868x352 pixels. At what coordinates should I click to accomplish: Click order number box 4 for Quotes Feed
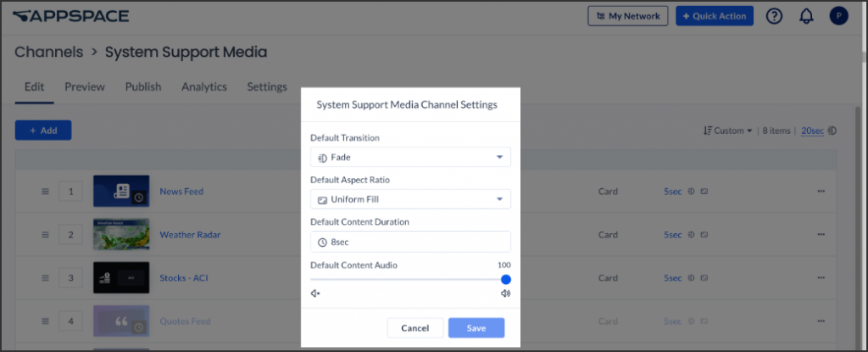(x=71, y=321)
